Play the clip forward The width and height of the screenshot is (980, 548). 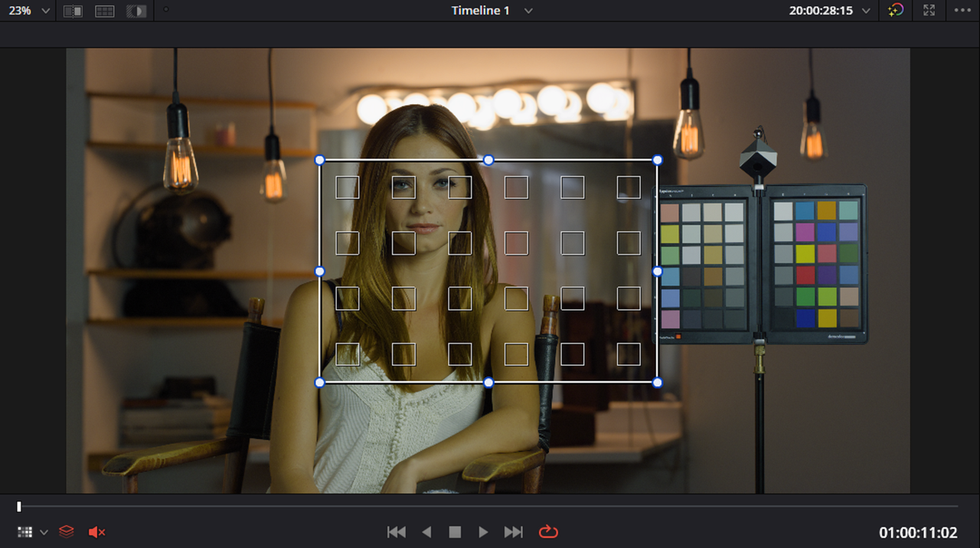point(483,532)
